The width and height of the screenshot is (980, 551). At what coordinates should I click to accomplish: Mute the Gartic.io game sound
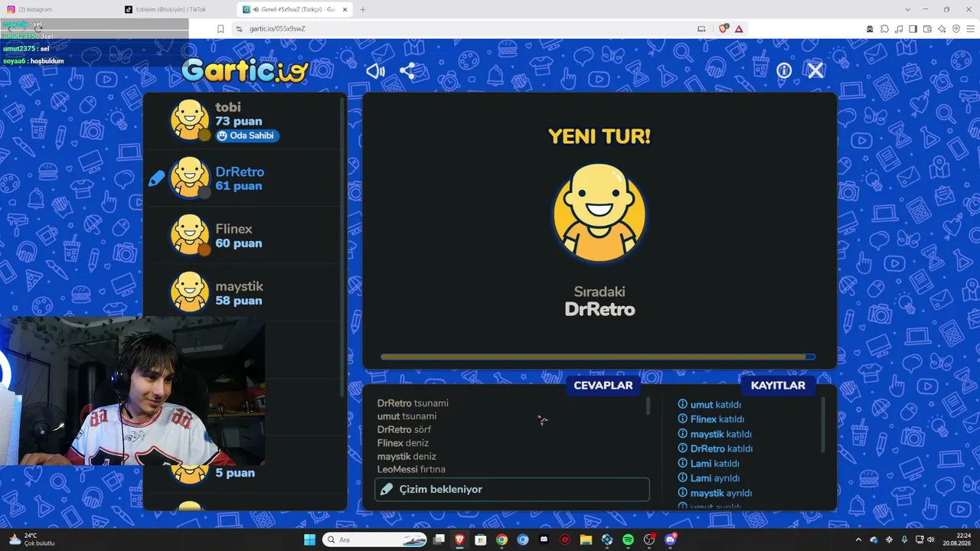[x=375, y=71]
